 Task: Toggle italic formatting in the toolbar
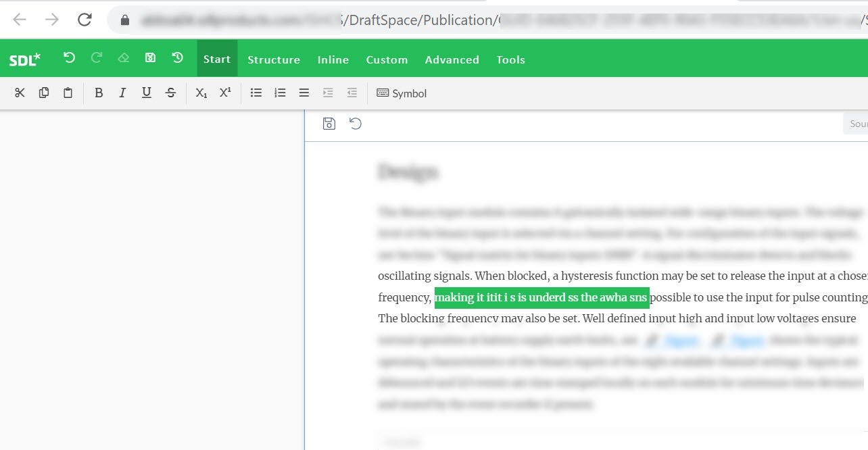point(122,93)
